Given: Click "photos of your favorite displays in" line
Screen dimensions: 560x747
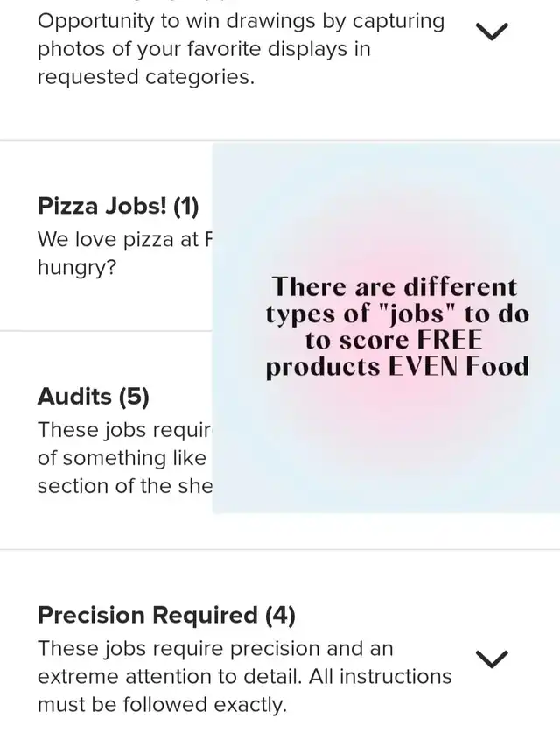Looking at the screenshot, I should pyautogui.click(x=204, y=49).
